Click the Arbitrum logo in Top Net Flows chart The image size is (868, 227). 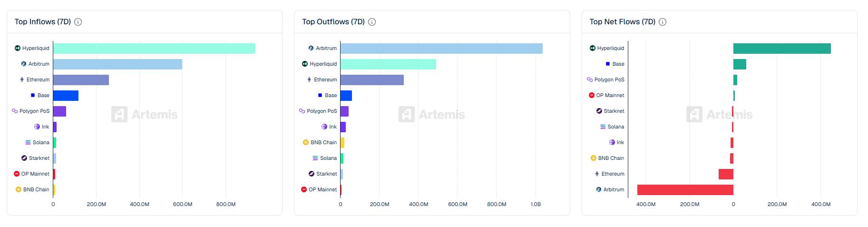(x=599, y=189)
